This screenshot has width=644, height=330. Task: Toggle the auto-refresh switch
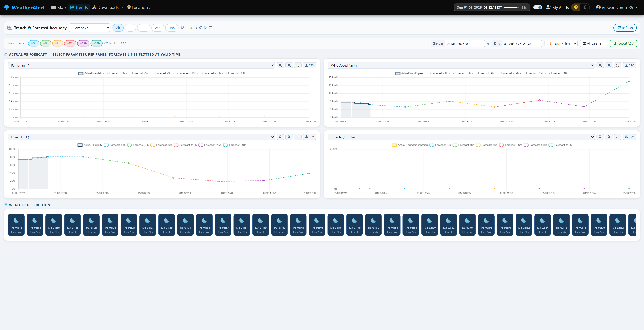(x=538, y=7)
